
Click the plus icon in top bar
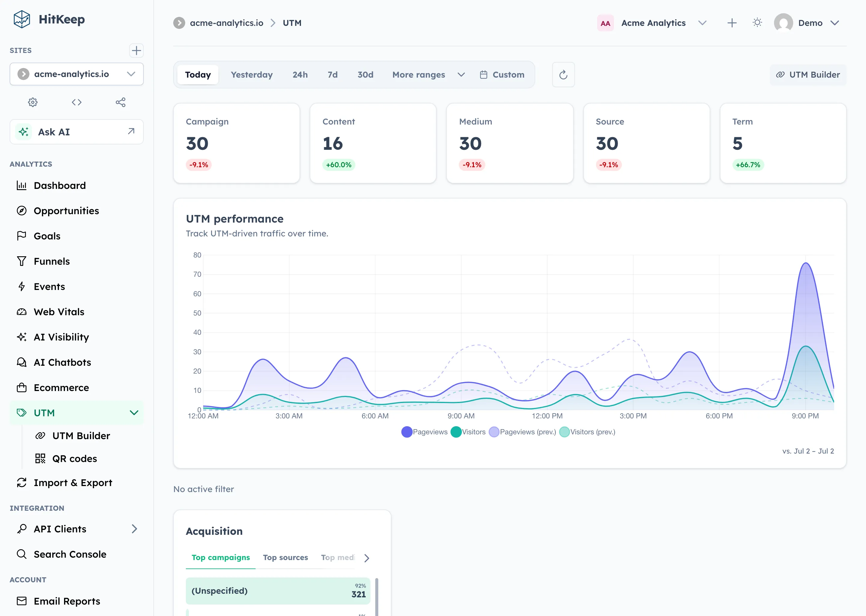click(x=732, y=23)
